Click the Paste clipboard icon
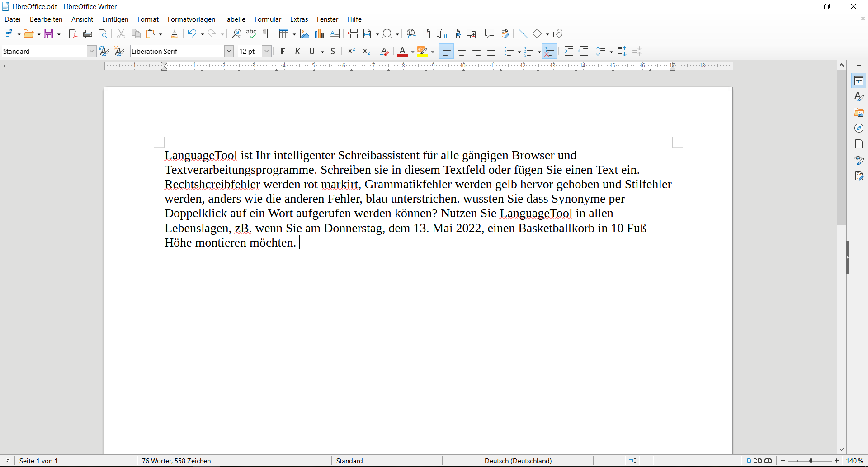 tap(151, 34)
